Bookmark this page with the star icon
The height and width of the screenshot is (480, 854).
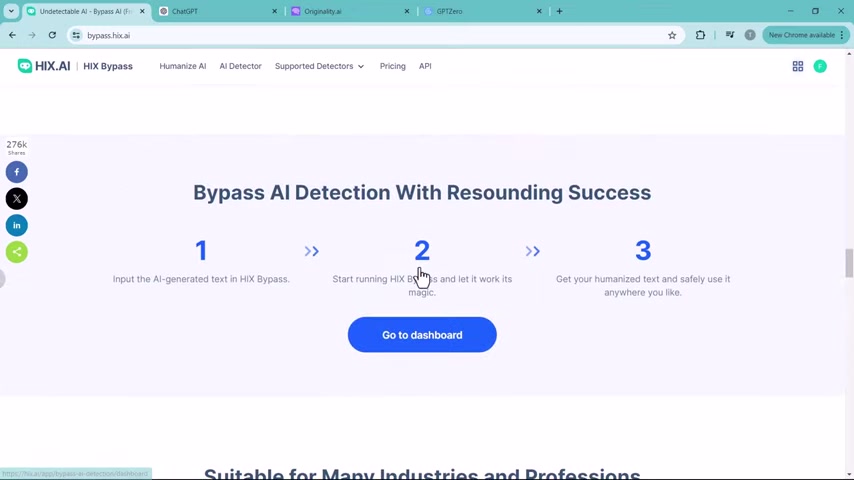pyautogui.click(x=672, y=35)
